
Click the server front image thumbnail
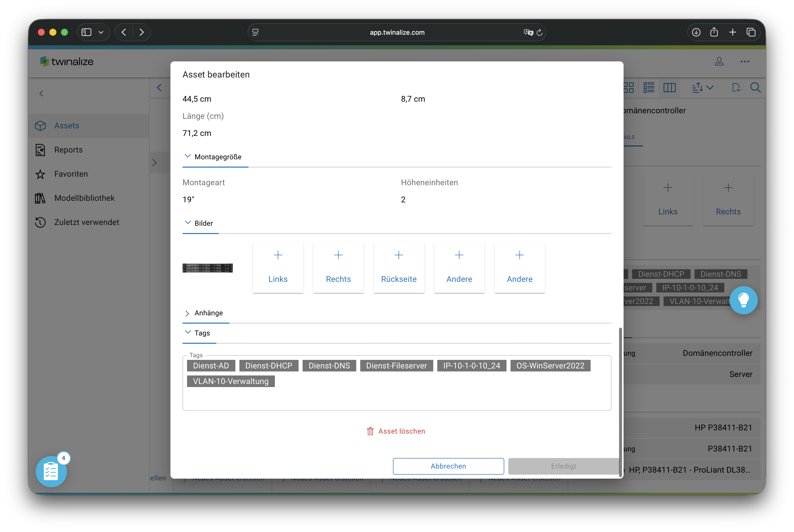click(x=208, y=268)
